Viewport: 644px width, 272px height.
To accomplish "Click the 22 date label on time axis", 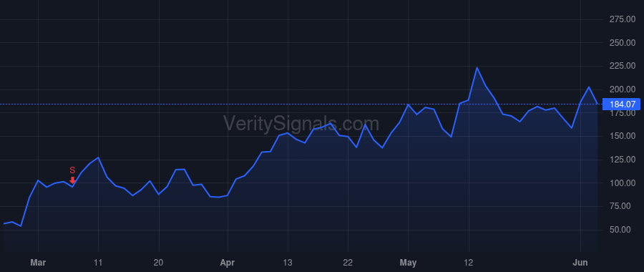I will (x=348, y=263).
